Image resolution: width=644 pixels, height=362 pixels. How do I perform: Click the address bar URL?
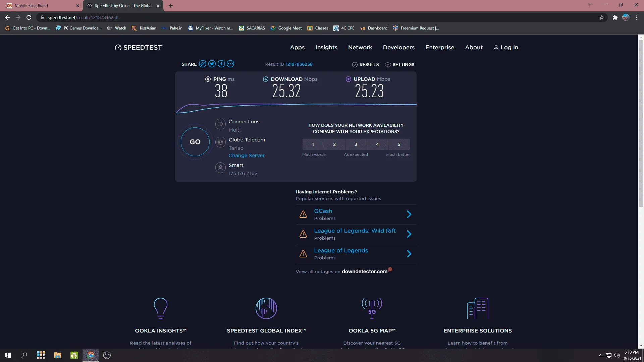click(x=83, y=17)
